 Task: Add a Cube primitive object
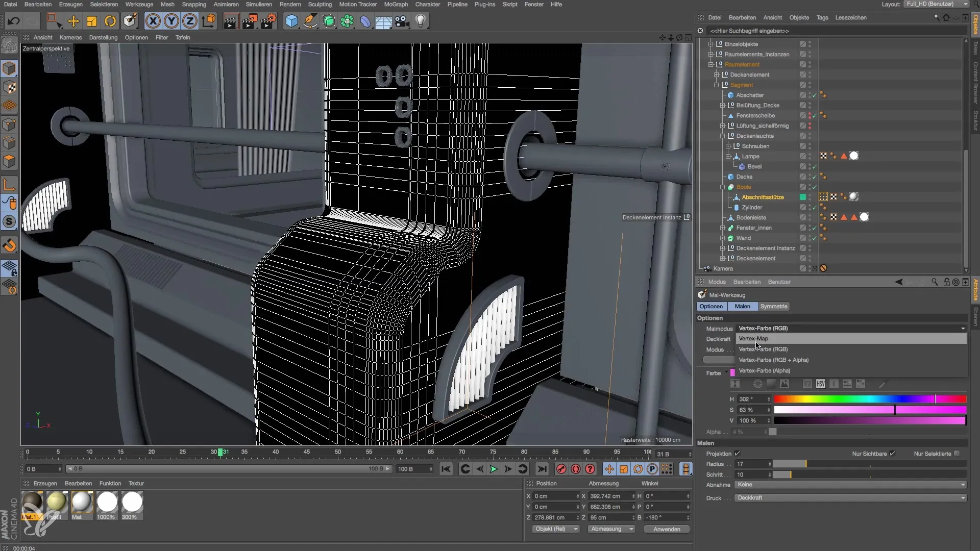pos(292,21)
